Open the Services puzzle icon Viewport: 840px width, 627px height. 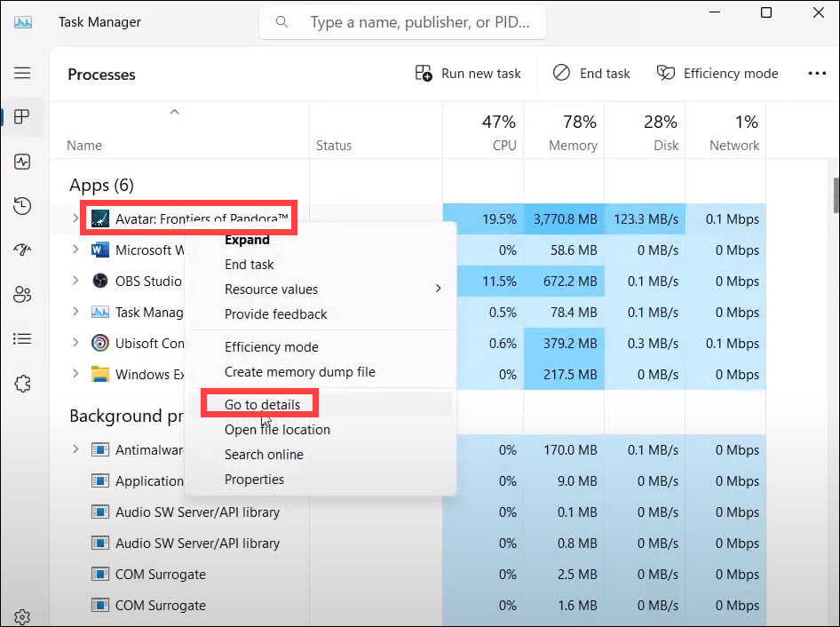(x=22, y=384)
